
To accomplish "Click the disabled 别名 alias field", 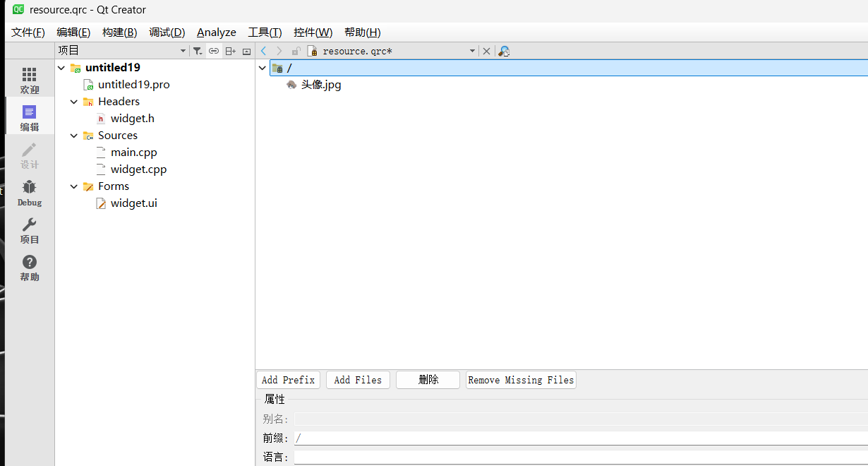I will (x=581, y=419).
